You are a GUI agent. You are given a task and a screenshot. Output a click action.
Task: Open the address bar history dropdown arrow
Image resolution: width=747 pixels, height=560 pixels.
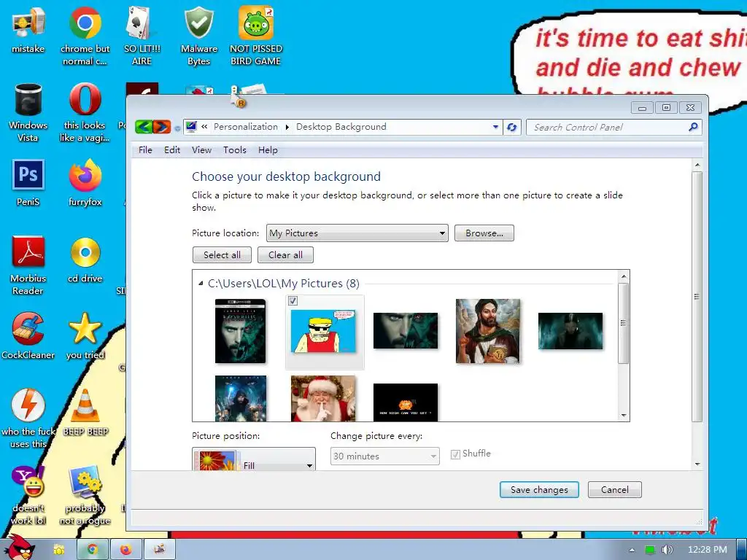[495, 127]
